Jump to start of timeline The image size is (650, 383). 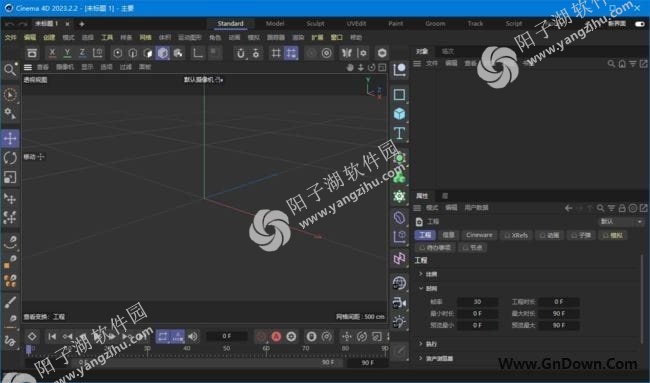[52, 337]
